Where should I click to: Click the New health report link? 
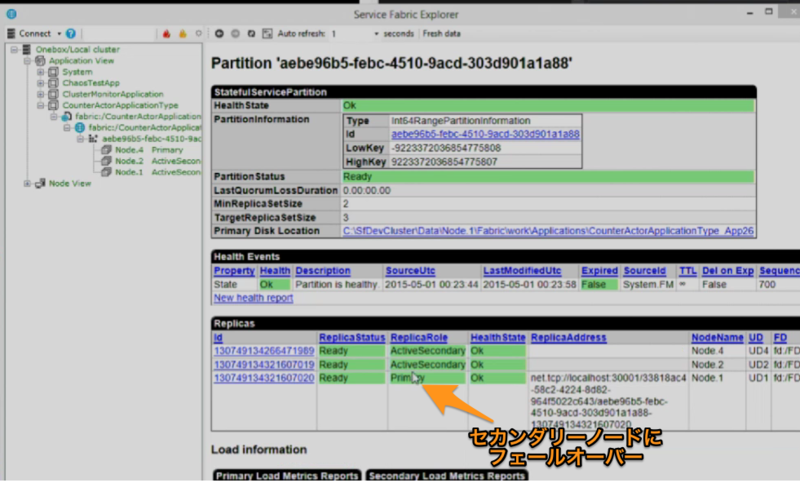pyautogui.click(x=253, y=298)
